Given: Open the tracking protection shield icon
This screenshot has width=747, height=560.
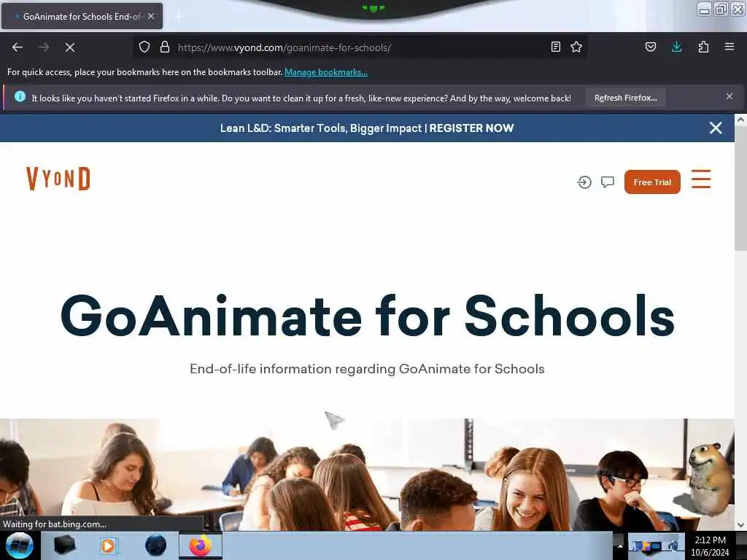Looking at the screenshot, I should 144,47.
